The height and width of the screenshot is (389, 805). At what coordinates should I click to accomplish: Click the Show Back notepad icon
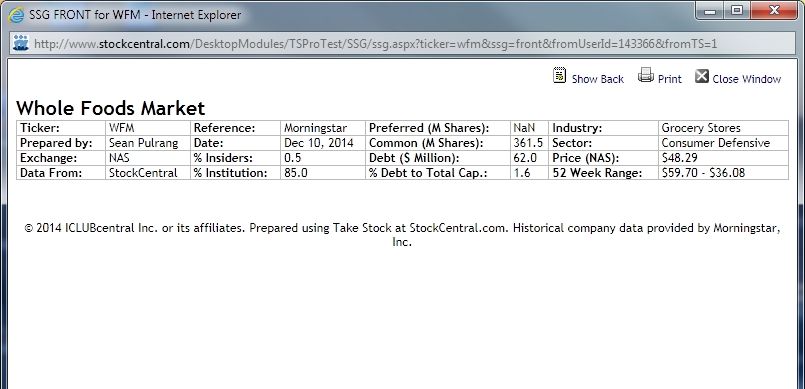[559, 75]
